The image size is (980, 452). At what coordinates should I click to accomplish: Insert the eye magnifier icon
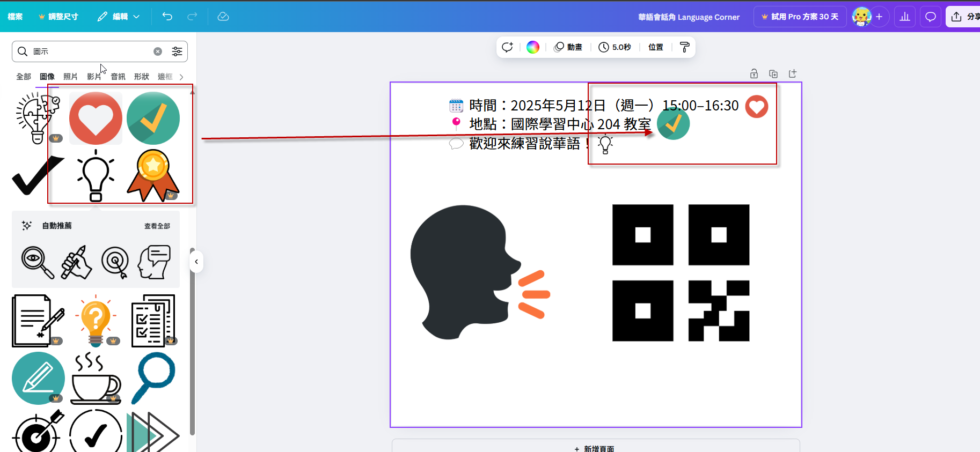click(38, 262)
